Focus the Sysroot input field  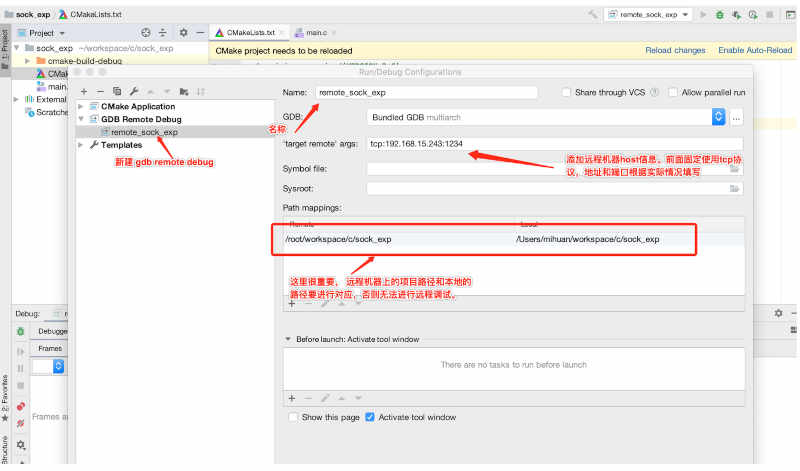click(548, 189)
